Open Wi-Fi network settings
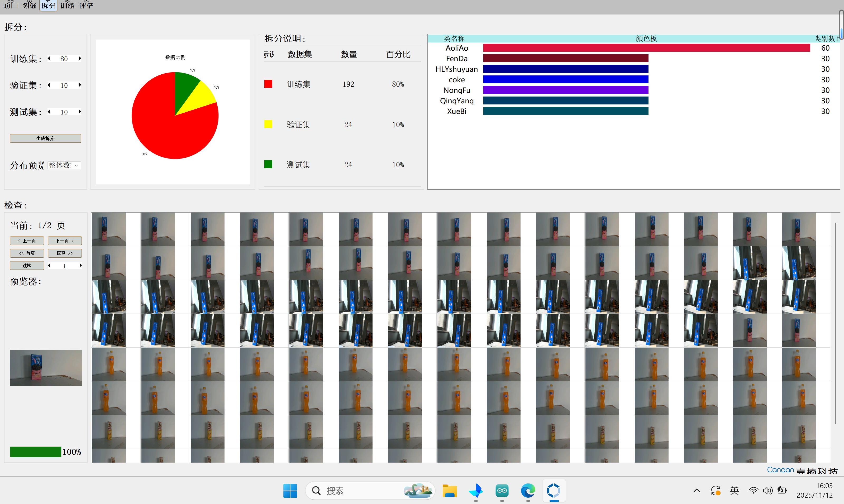The image size is (844, 504). click(753, 490)
